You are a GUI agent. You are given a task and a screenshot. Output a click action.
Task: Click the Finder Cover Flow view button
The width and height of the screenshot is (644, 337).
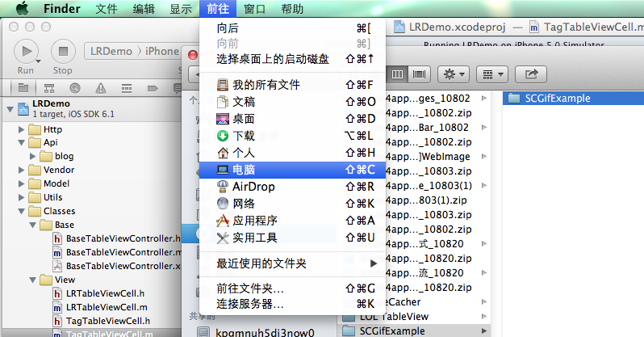coord(419,74)
